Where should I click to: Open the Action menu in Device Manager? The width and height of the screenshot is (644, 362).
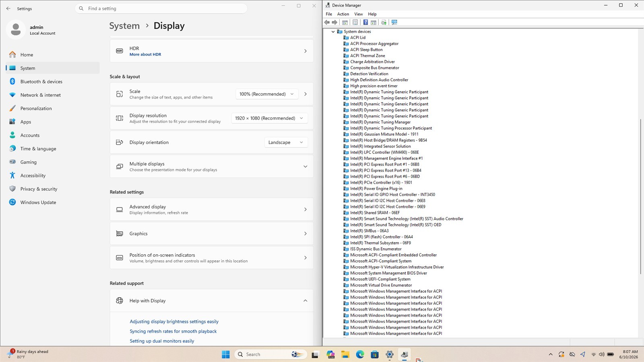pos(343,14)
